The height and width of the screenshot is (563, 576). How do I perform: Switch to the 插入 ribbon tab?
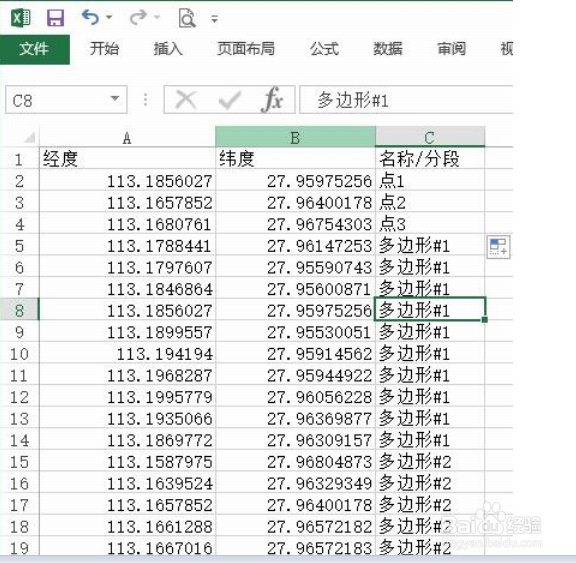[168, 49]
